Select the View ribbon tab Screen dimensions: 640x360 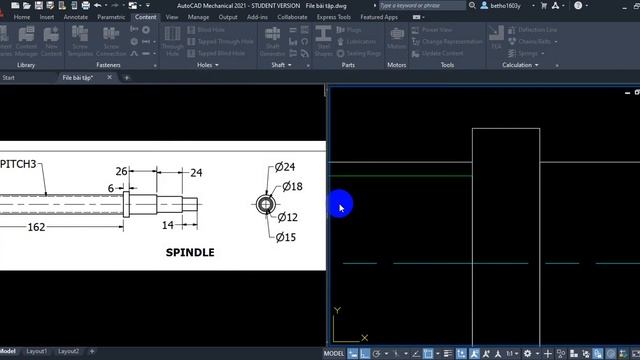(x=172, y=17)
